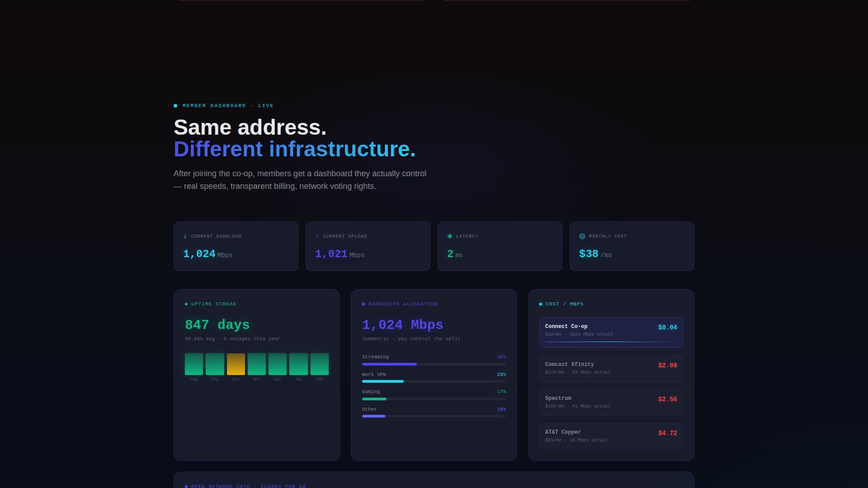Select the Comcast Xfinity comparison row
The image size is (868, 488).
[611, 368]
